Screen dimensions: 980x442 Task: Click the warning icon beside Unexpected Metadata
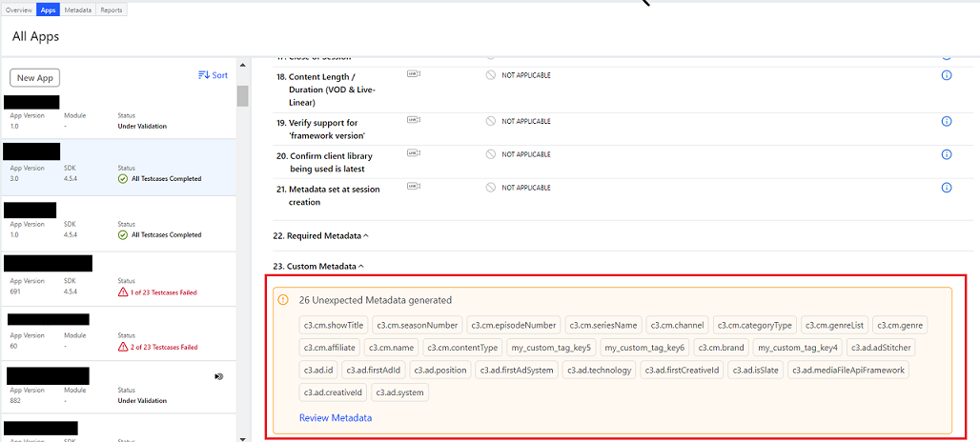283,300
